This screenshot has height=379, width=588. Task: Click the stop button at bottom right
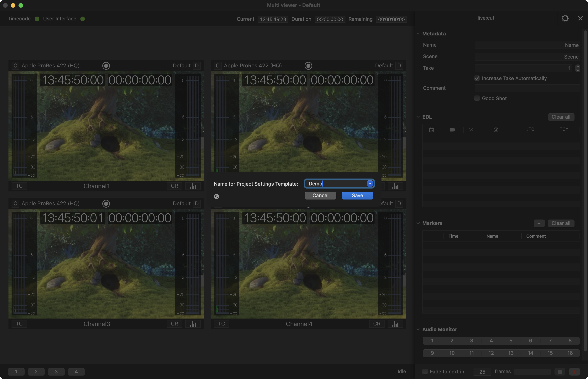click(560, 372)
